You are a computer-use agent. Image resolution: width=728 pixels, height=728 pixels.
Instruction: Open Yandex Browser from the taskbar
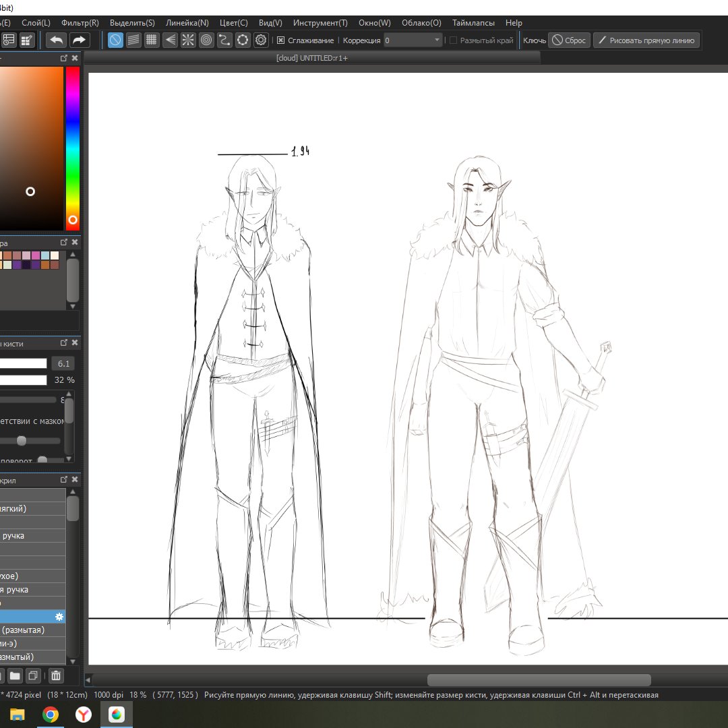pyautogui.click(x=84, y=714)
